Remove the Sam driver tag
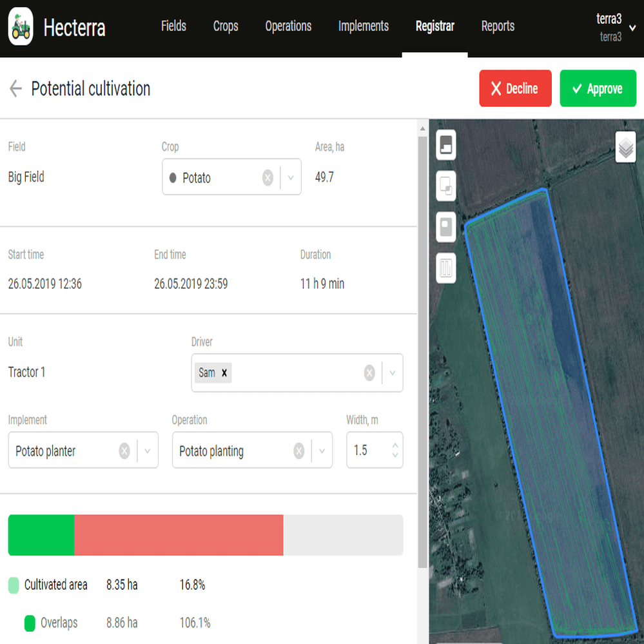 (224, 373)
